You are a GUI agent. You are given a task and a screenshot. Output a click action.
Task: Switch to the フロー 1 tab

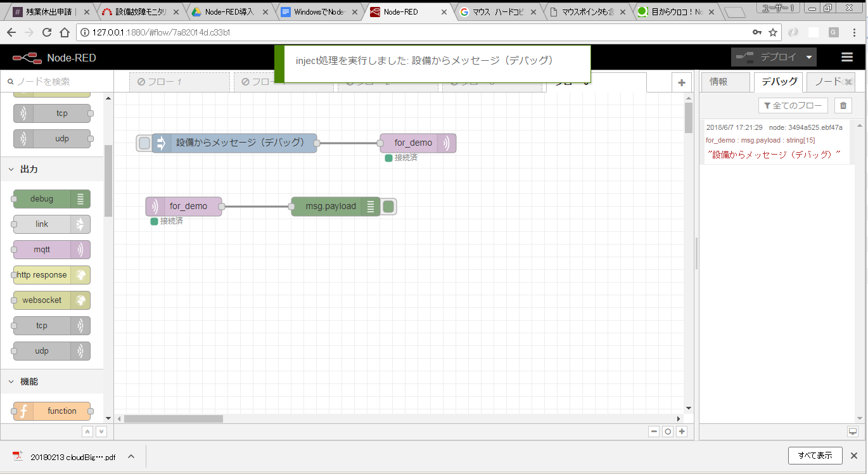tap(179, 82)
